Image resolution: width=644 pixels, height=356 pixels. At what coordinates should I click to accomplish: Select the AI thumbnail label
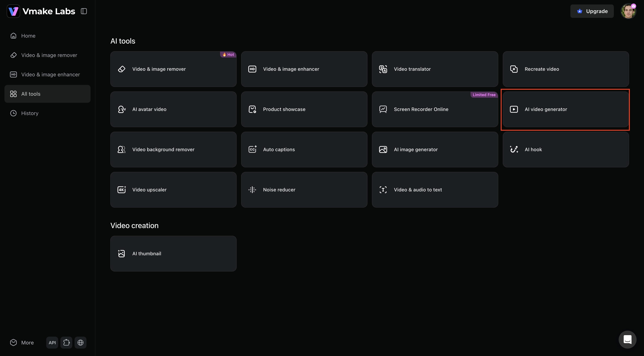[x=146, y=254]
